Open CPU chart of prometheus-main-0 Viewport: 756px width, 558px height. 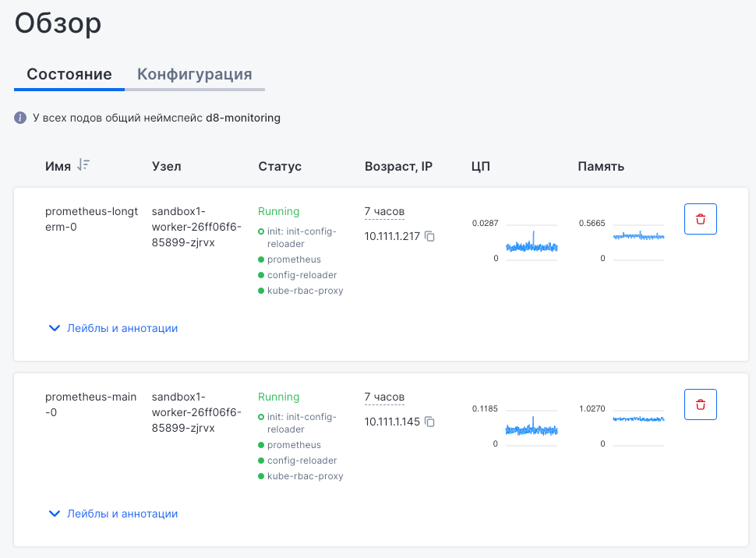coord(532,427)
